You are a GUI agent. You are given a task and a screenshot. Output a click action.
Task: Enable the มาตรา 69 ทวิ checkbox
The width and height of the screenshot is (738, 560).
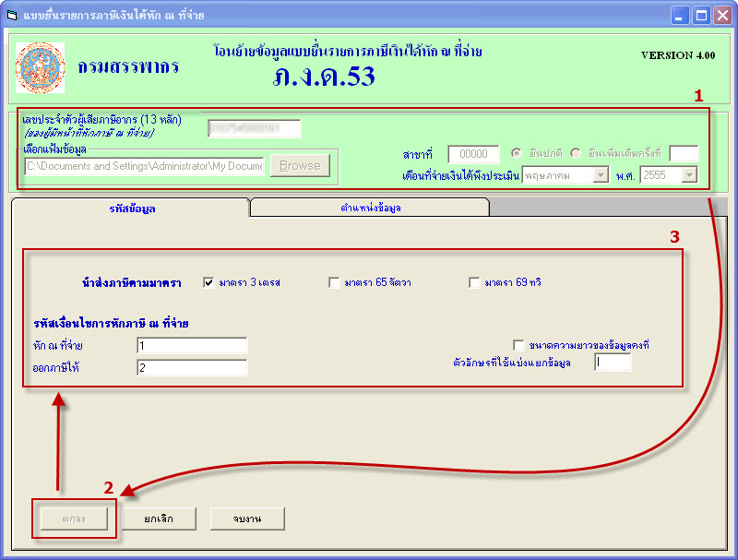point(474,282)
